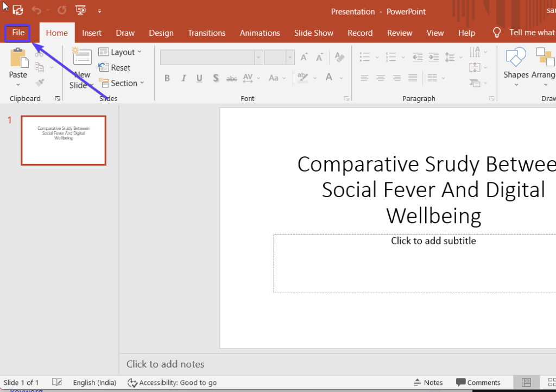Select the View tab

(435, 33)
